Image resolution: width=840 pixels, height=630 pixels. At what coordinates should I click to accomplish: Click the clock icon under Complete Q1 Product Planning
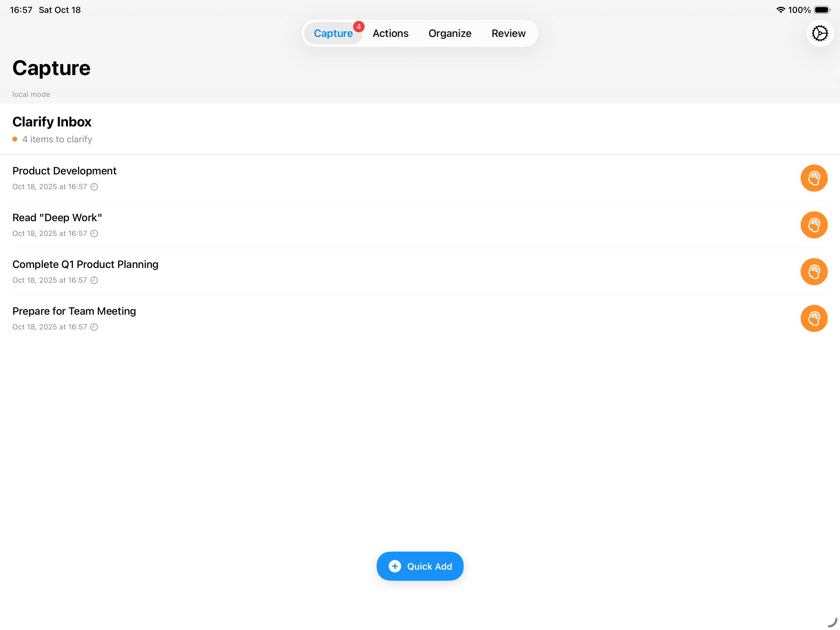[x=94, y=280]
